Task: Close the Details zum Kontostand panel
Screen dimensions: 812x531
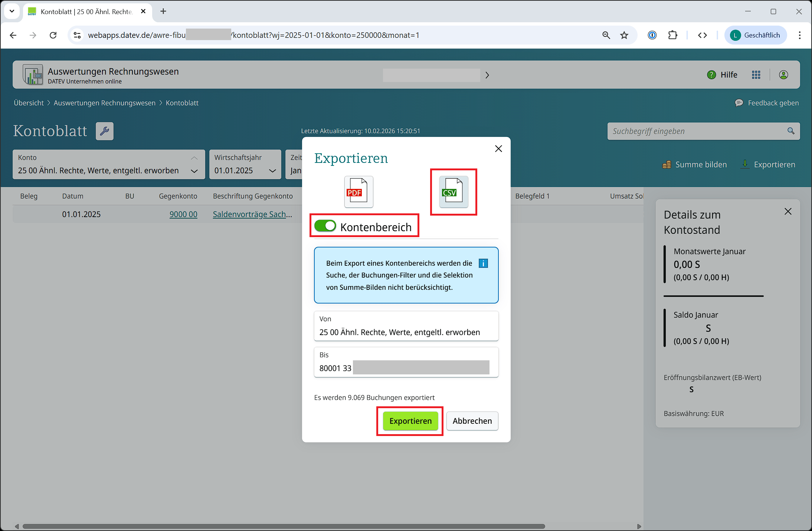Action: (x=788, y=212)
